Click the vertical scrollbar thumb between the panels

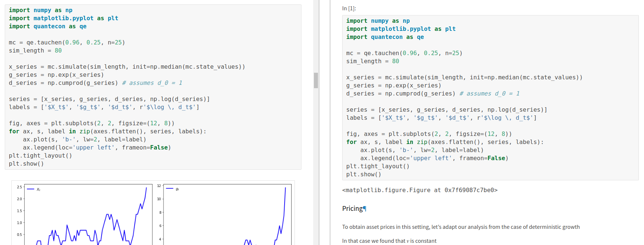[316, 80]
